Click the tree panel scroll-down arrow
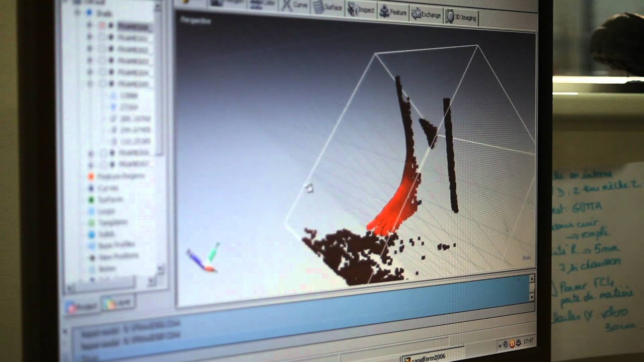The height and width of the screenshot is (362, 644). point(161,270)
